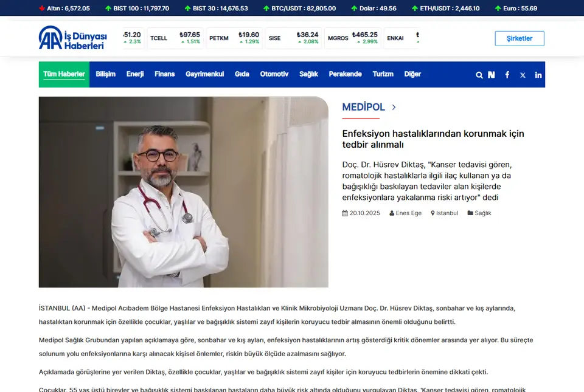Click the location pin icon beside Istanbul
The image size is (584, 392).
(433, 213)
